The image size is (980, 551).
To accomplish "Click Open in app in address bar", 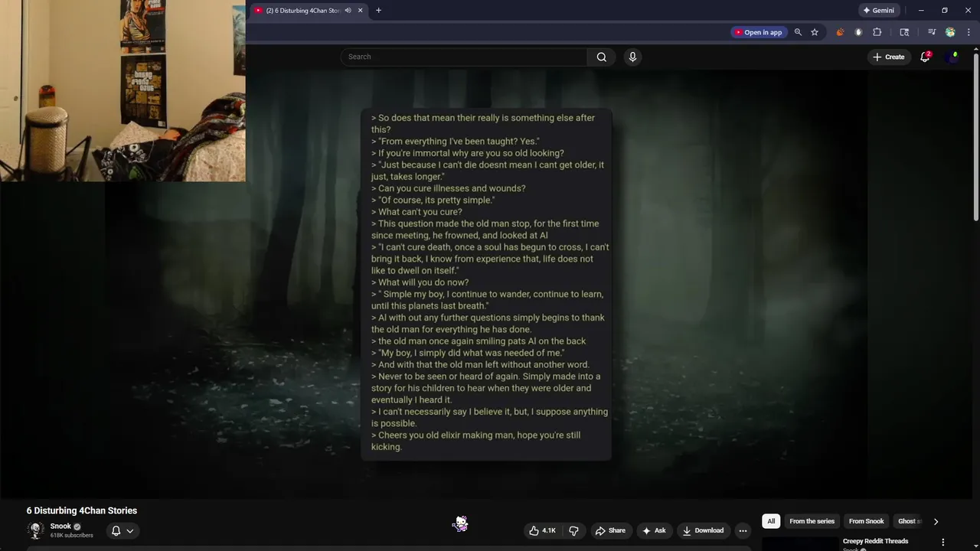I will point(757,32).
